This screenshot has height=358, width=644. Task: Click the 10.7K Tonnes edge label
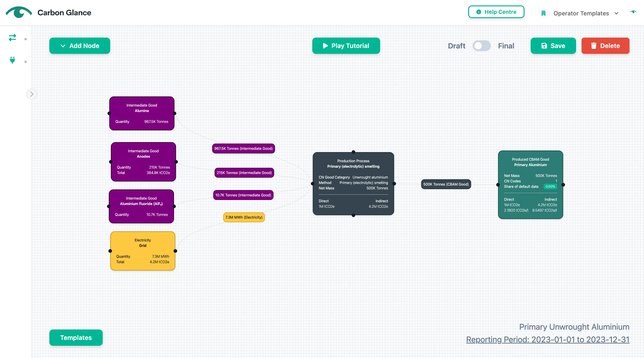(243, 195)
